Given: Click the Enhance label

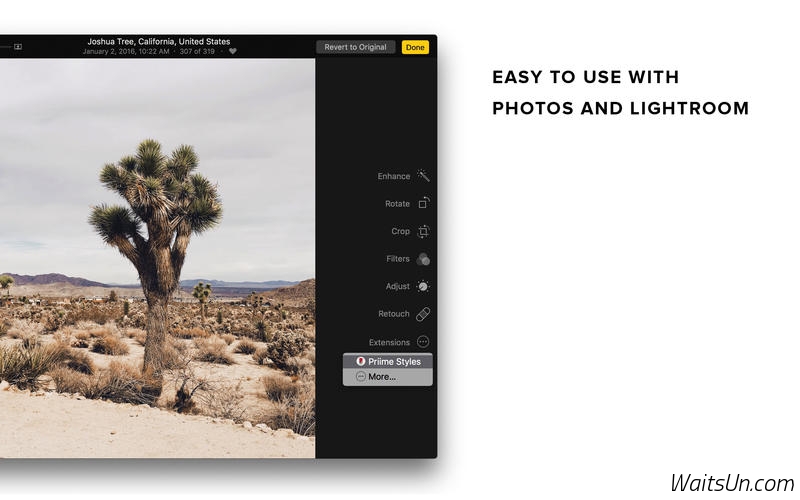Looking at the screenshot, I should (x=393, y=176).
